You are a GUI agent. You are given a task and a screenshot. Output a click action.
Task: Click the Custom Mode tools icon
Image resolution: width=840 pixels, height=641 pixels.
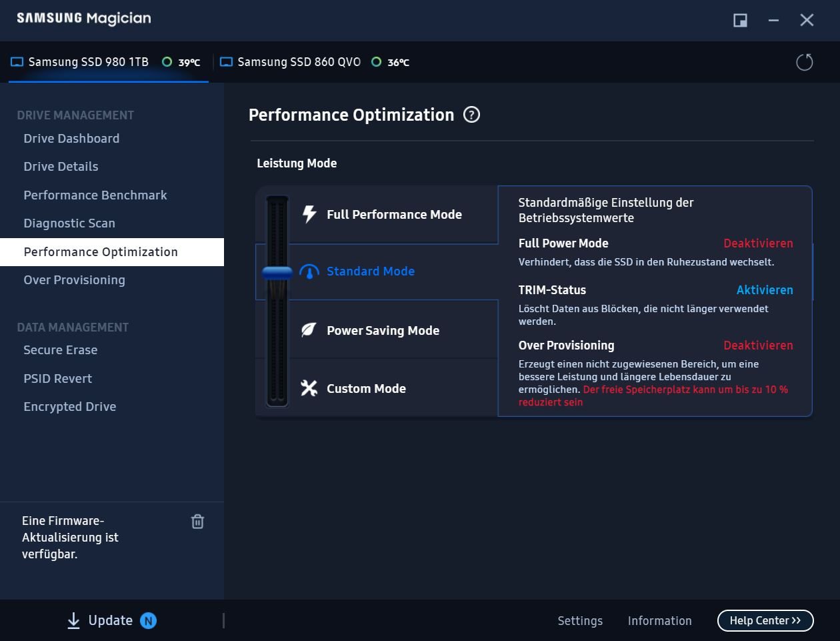pos(309,388)
